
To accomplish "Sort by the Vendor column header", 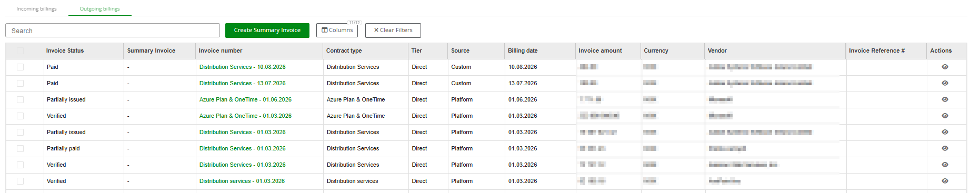I will click(717, 50).
